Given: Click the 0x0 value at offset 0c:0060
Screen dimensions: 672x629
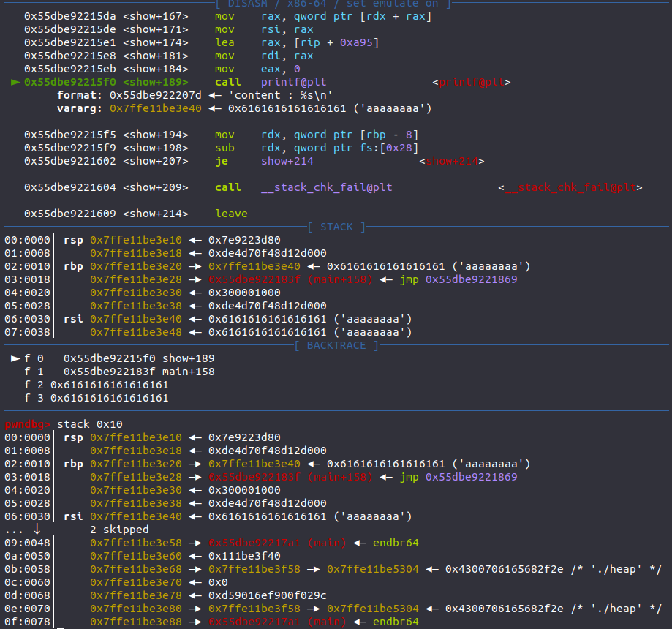Looking at the screenshot, I should (x=218, y=583).
